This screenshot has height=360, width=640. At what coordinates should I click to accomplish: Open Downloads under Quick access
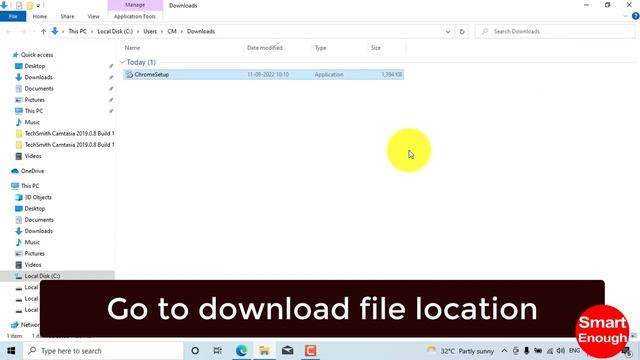tap(38, 77)
